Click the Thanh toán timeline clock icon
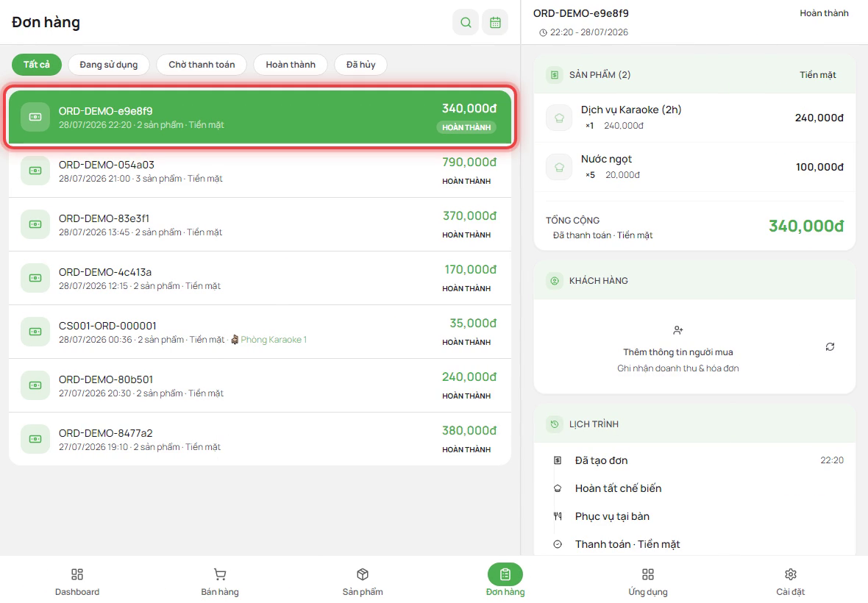 coord(558,544)
